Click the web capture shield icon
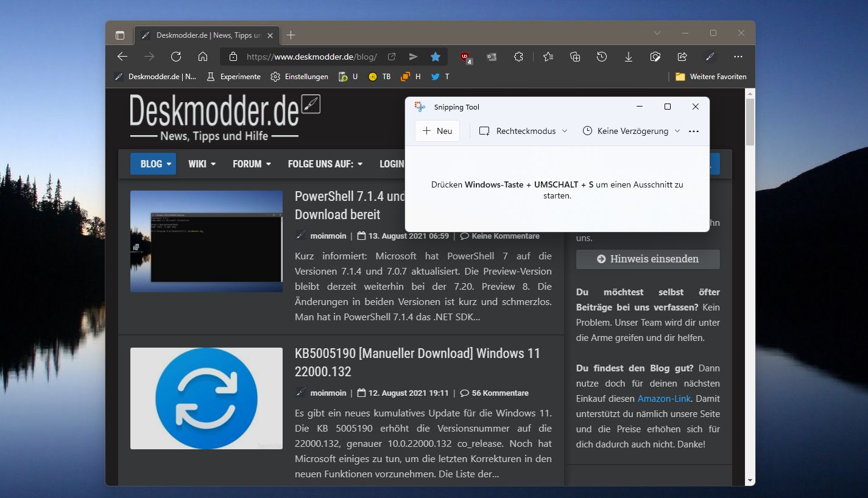This screenshot has width=868, height=498. (655, 57)
